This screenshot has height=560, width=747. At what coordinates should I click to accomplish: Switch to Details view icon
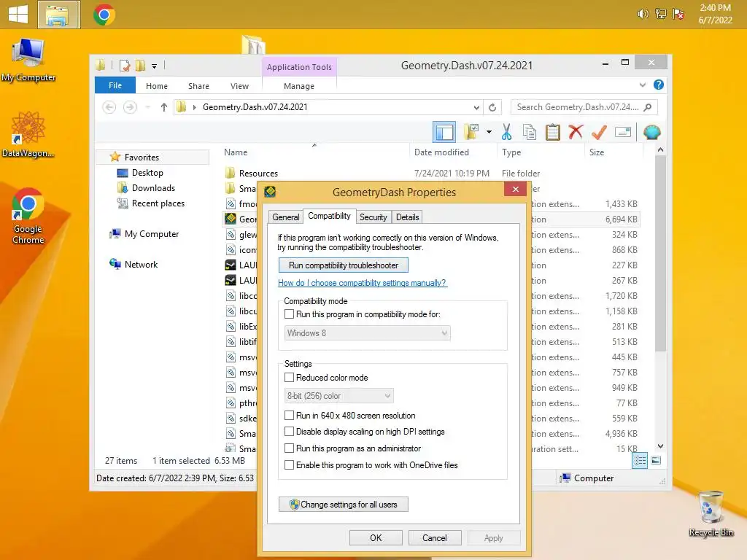640,460
